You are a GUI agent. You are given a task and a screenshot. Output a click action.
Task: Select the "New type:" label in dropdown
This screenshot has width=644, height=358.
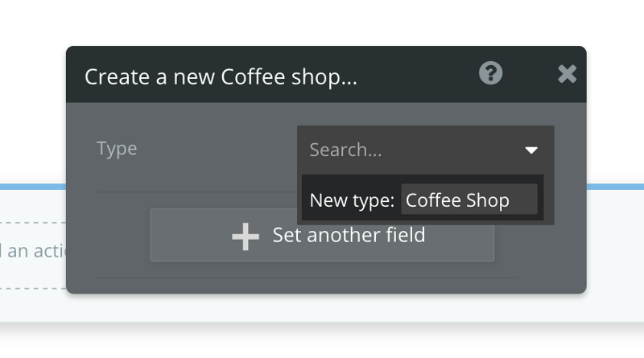pos(352,200)
